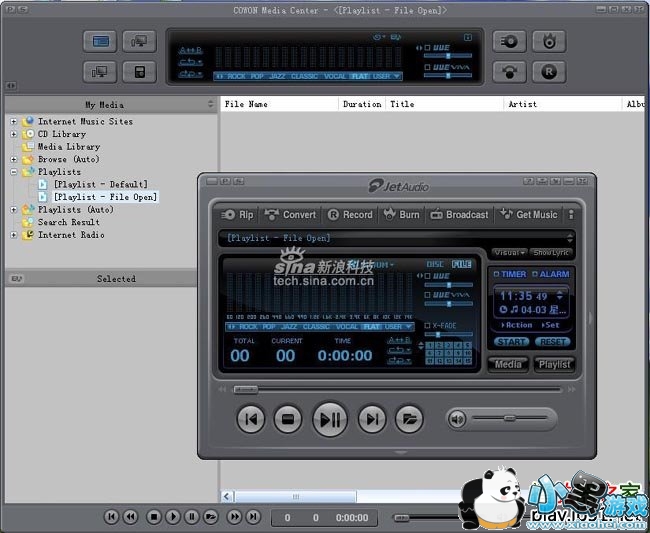Image resolution: width=650 pixels, height=533 pixels.
Task: Click the portable device icon in Media Center
Action: tap(140, 72)
